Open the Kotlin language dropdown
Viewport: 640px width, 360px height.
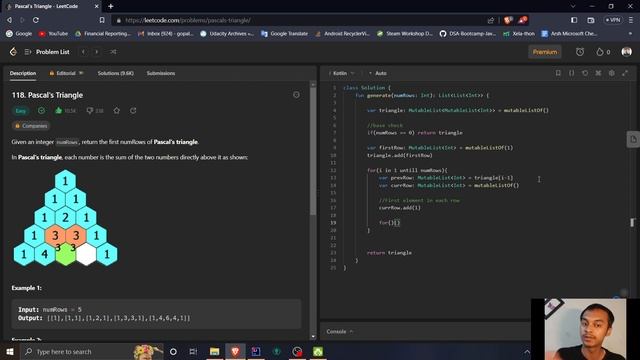tap(343, 73)
